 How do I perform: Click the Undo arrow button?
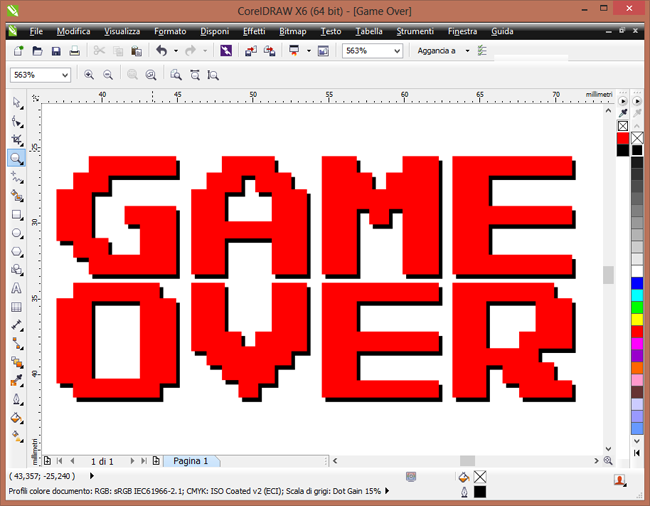click(x=161, y=51)
